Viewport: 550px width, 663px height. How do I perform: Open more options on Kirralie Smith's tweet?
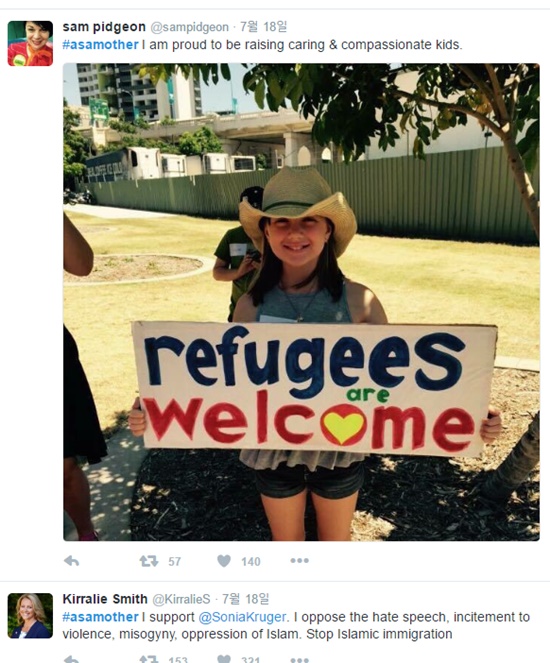click(x=299, y=660)
